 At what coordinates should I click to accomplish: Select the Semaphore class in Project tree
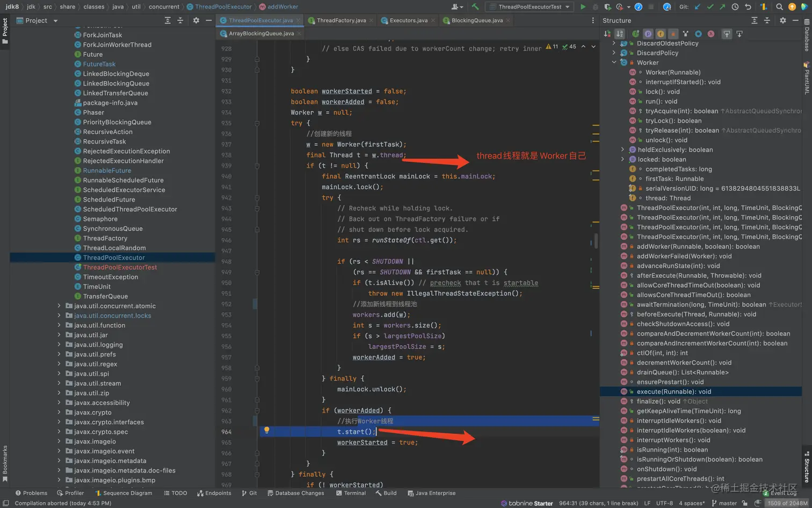coord(100,219)
